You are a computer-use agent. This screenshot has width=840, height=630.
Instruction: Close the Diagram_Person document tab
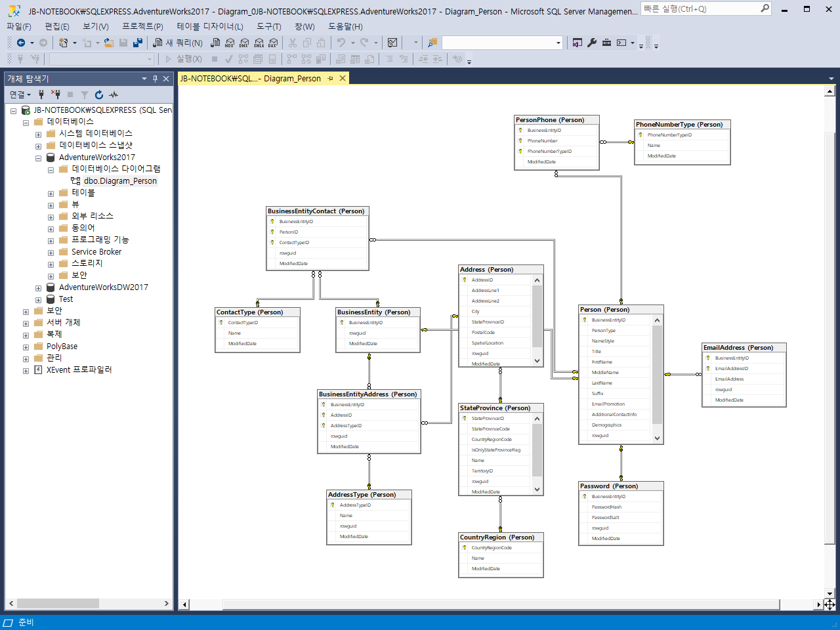[x=342, y=78]
